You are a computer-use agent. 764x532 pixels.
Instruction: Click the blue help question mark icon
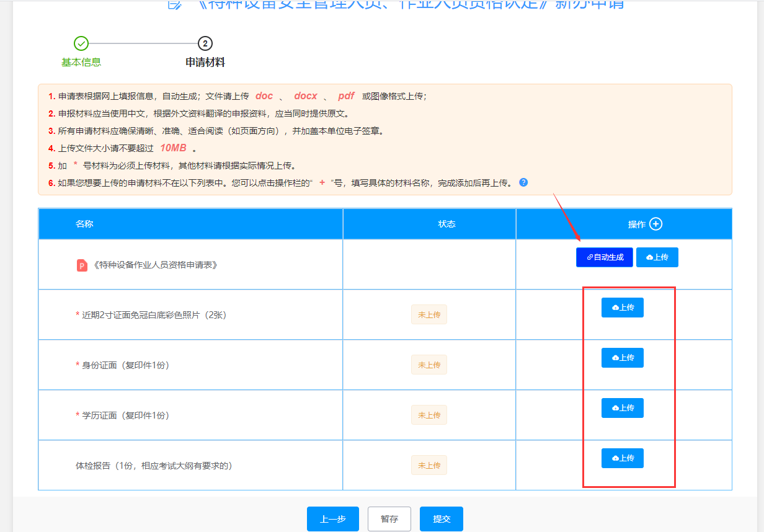(523, 182)
